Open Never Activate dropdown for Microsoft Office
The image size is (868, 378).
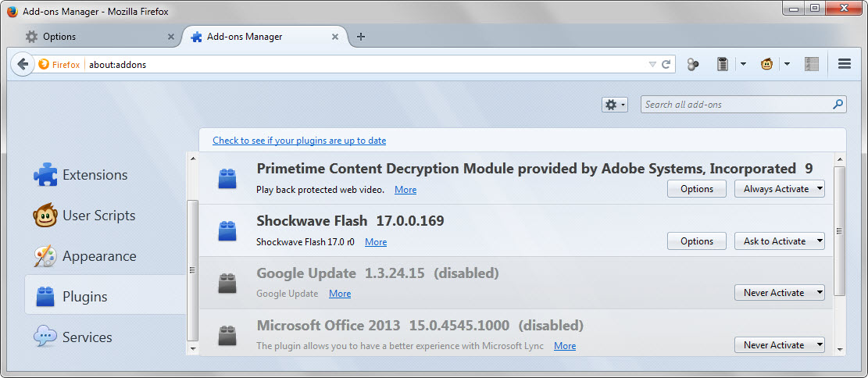coord(780,344)
